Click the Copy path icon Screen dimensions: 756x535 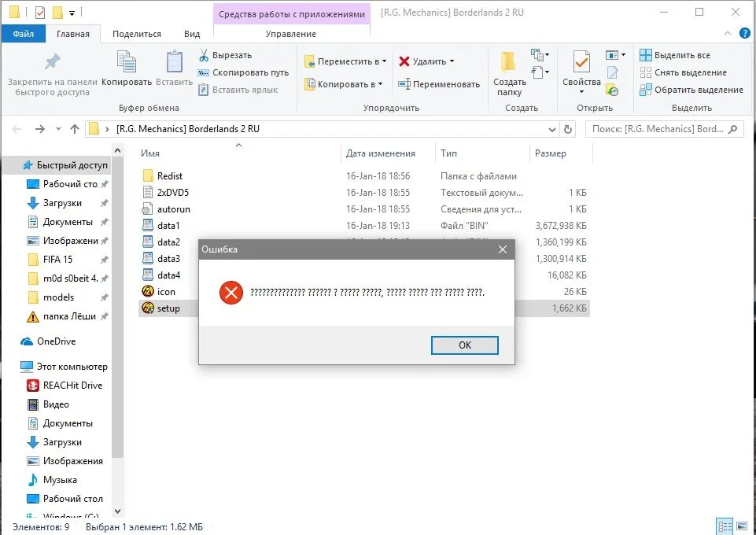204,73
